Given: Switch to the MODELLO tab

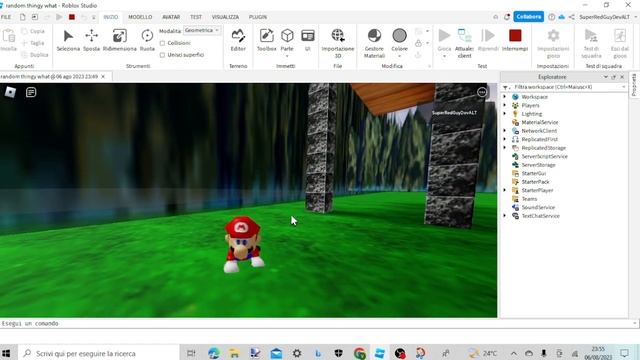Looking at the screenshot, I should tap(140, 17).
